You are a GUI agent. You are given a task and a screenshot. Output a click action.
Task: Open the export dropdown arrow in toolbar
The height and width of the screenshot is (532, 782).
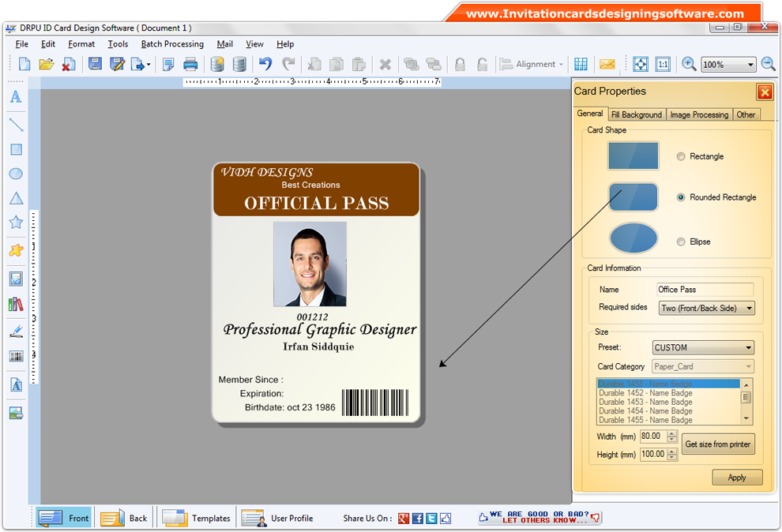tap(149, 65)
